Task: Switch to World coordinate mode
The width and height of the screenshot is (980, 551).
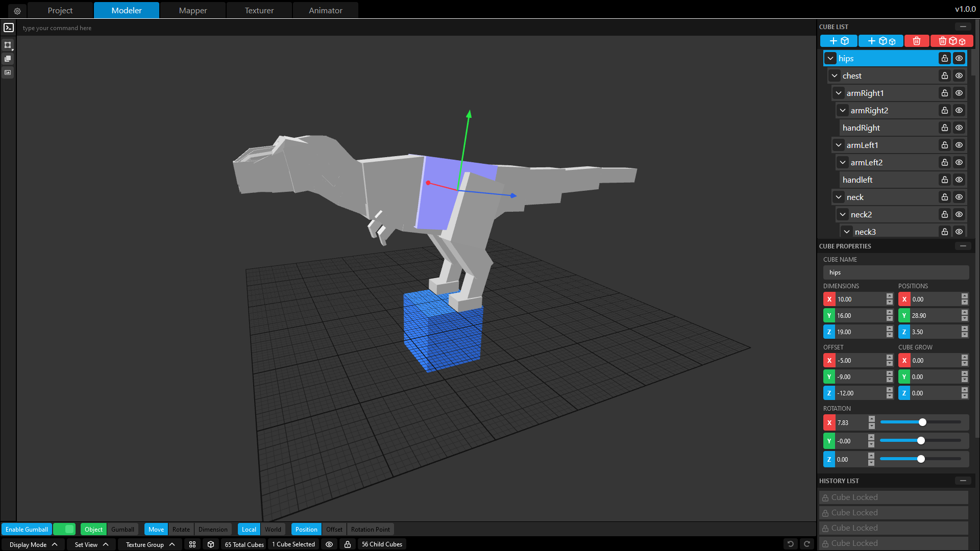Action: pos(273,529)
